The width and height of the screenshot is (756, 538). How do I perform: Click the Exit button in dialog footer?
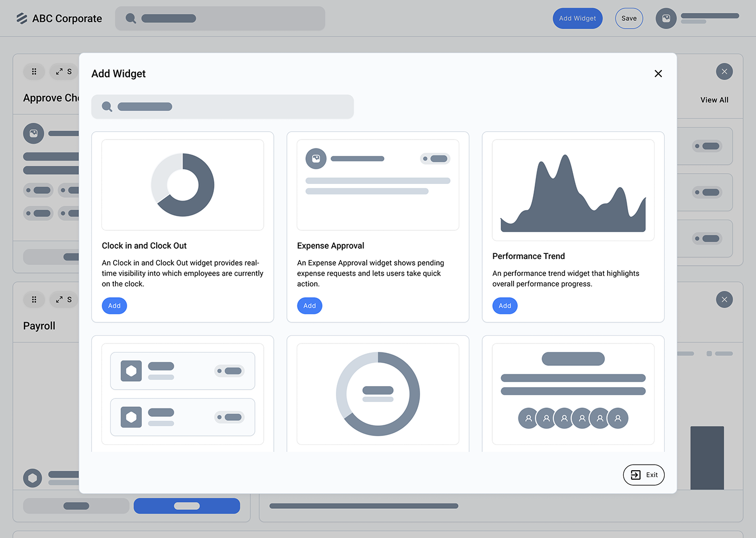pos(643,475)
